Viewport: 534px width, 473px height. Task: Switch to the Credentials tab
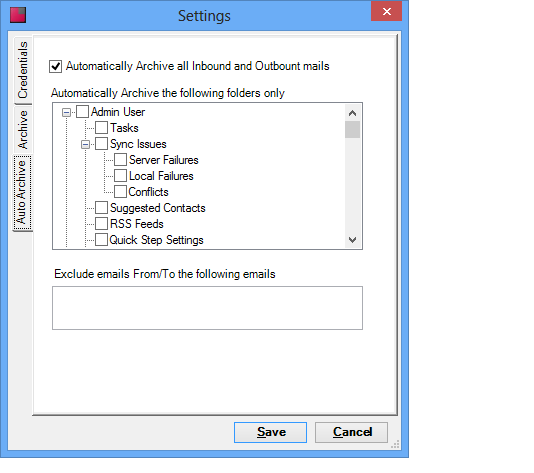tap(23, 70)
